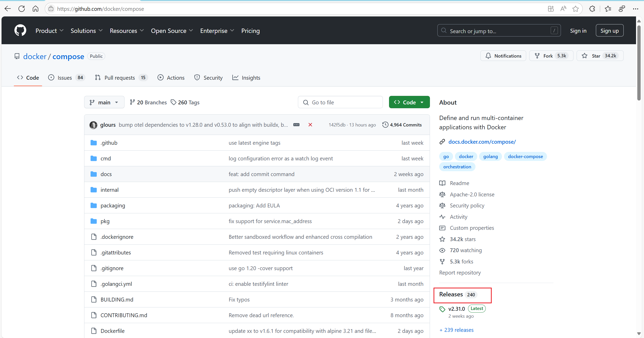Open .dockerignore file
This screenshot has width=644, height=338.
[x=117, y=237]
